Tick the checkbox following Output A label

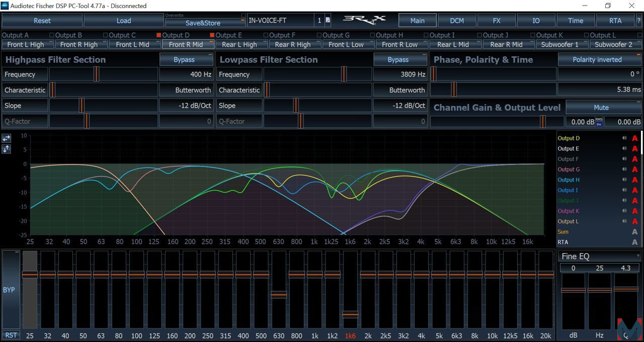click(52, 35)
